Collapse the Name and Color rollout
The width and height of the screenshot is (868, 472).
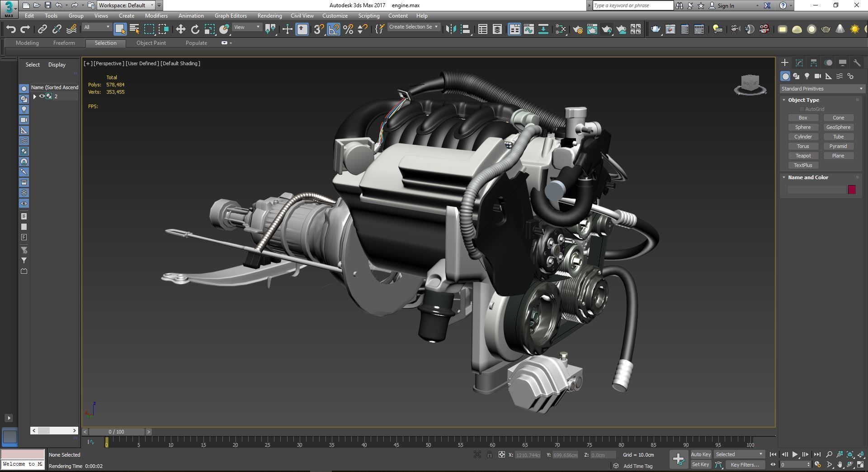784,177
